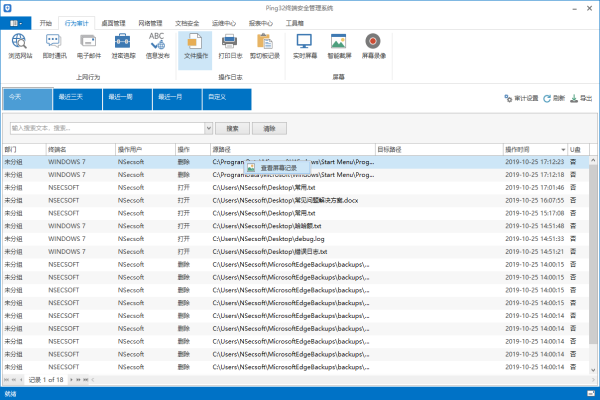Open the 屏幕录像 screen recording icon

pos(373,46)
